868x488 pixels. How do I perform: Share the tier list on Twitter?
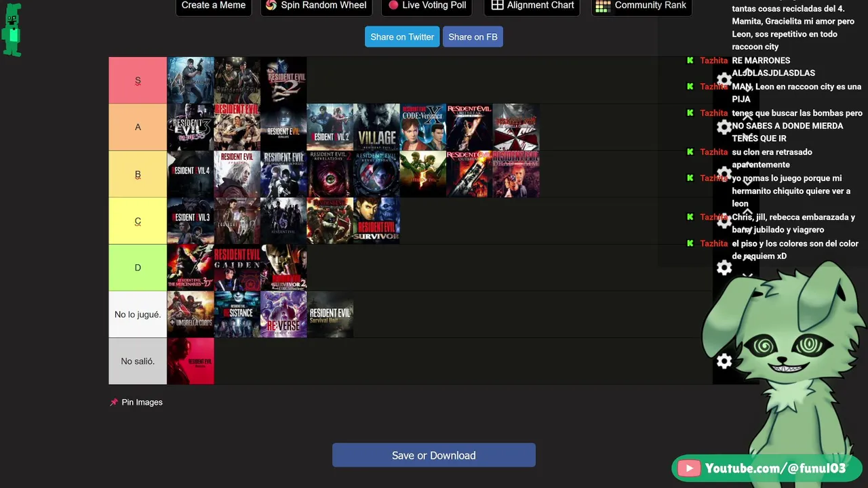tap(402, 37)
